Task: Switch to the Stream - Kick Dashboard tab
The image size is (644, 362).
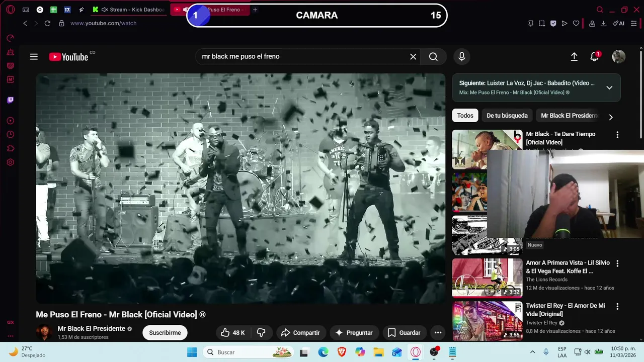Action: (x=133, y=10)
